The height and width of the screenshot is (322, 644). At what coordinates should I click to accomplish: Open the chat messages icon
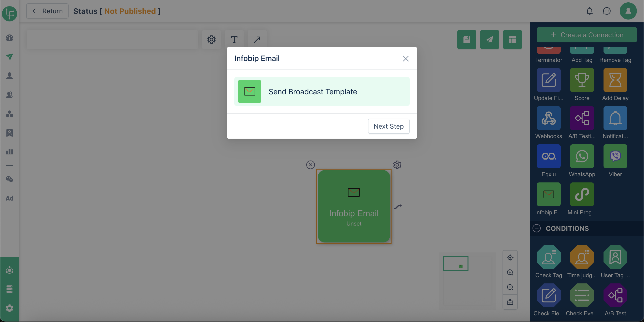tap(607, 11)
